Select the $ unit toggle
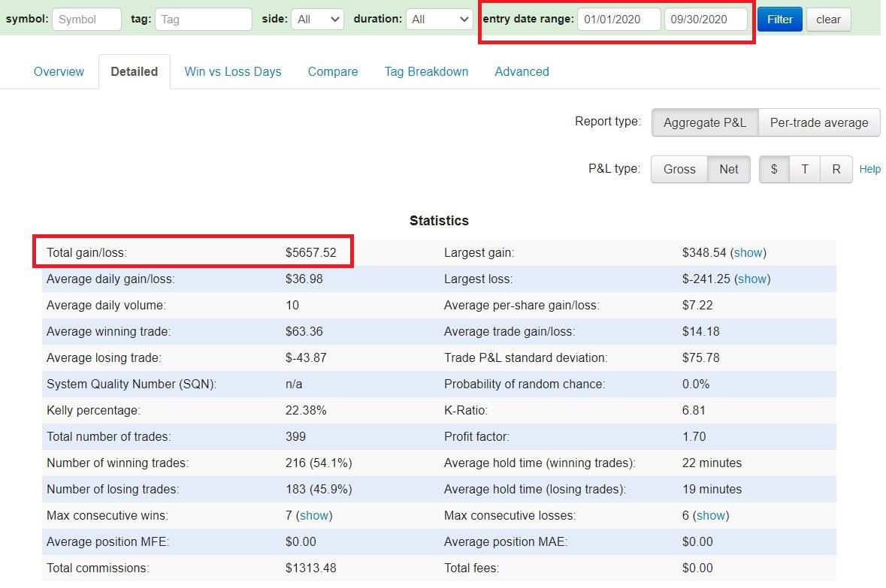 [x=774, y=170]
